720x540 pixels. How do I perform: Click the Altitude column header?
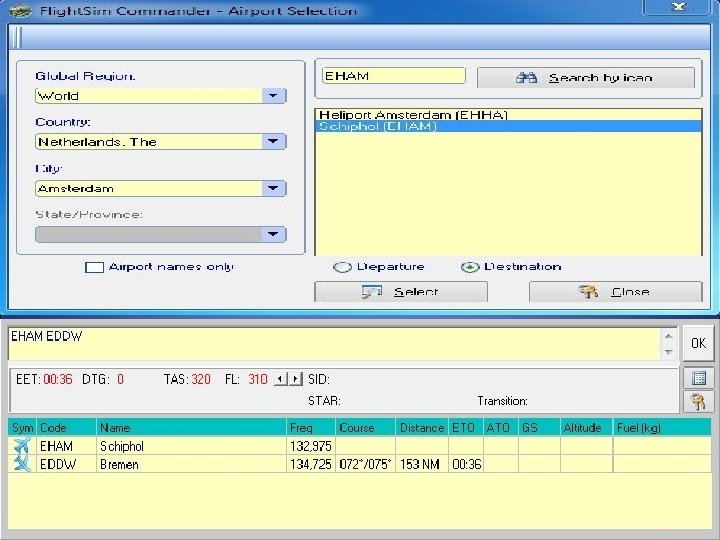(x=586, y=428)
